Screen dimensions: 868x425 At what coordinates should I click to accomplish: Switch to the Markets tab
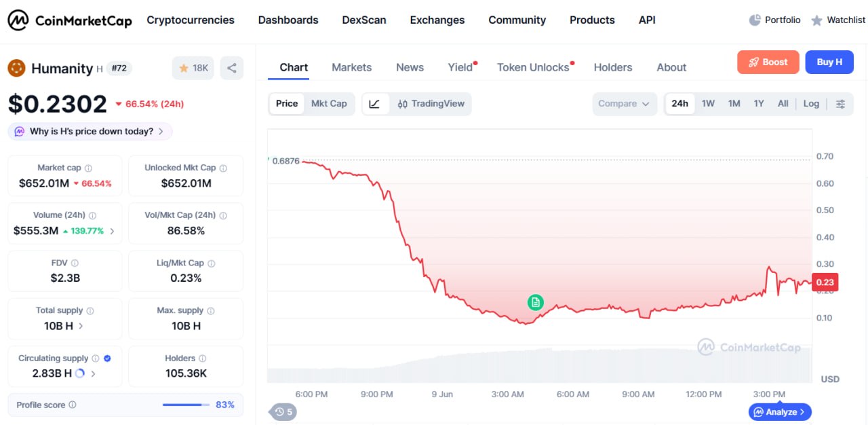coord(352,67)
